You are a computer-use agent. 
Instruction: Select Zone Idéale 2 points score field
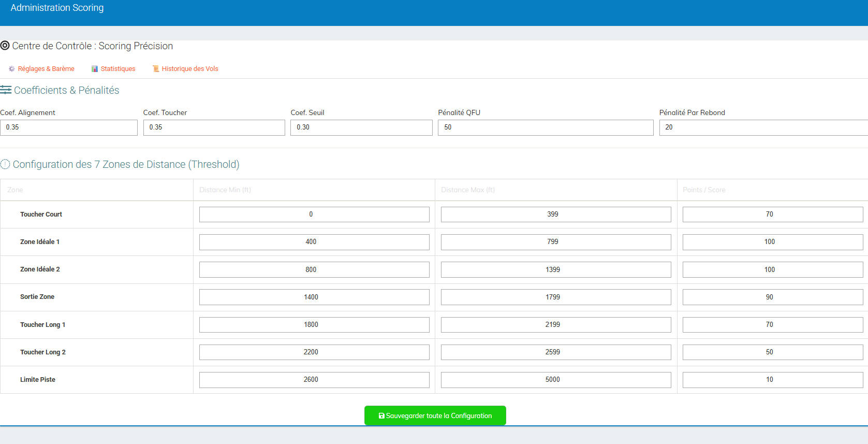[x=773, y=269]
